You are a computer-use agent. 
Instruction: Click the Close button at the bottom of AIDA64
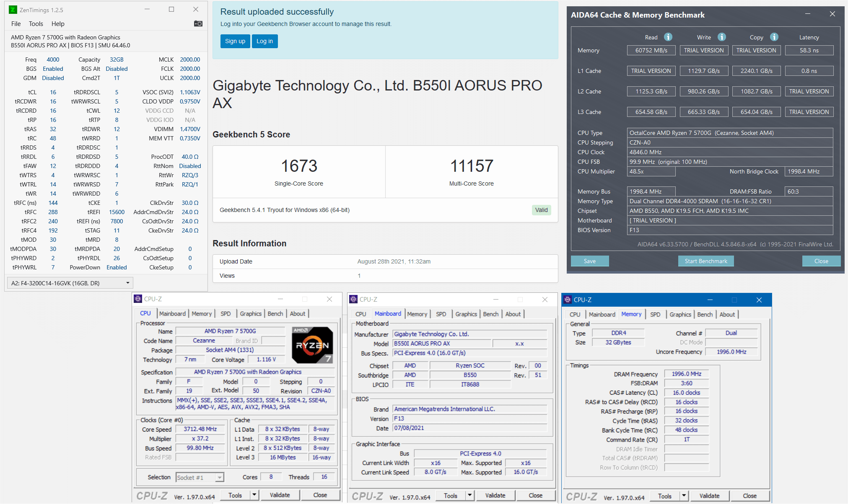(x=821, y=261)
